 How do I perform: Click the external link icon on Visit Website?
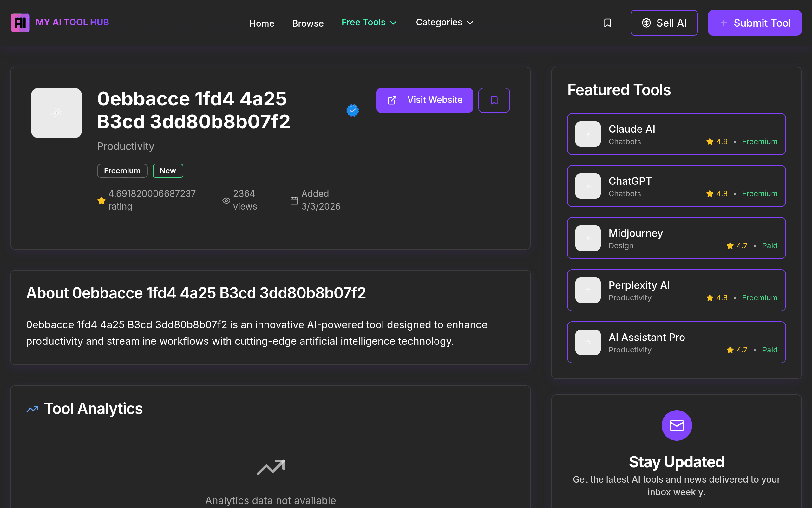pos(392,100)
